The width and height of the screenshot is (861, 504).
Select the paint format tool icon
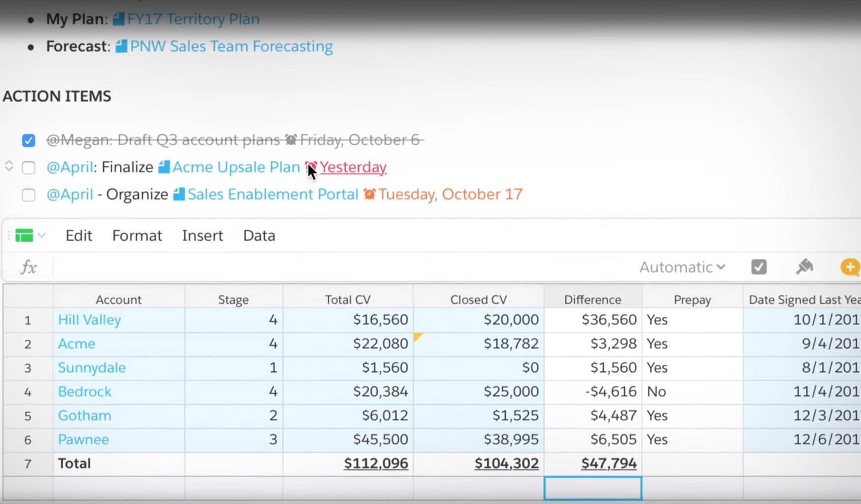tap(804, 266)
